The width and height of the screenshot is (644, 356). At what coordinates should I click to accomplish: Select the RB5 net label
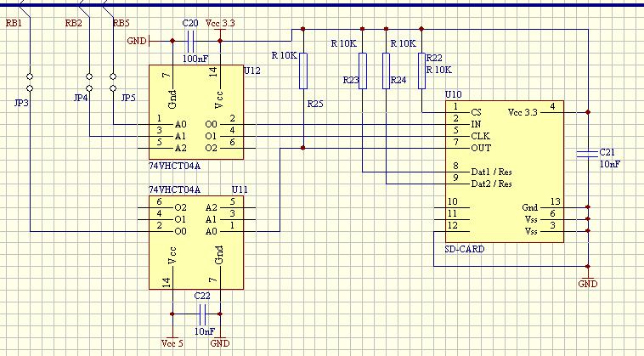[x=121, y=23]
